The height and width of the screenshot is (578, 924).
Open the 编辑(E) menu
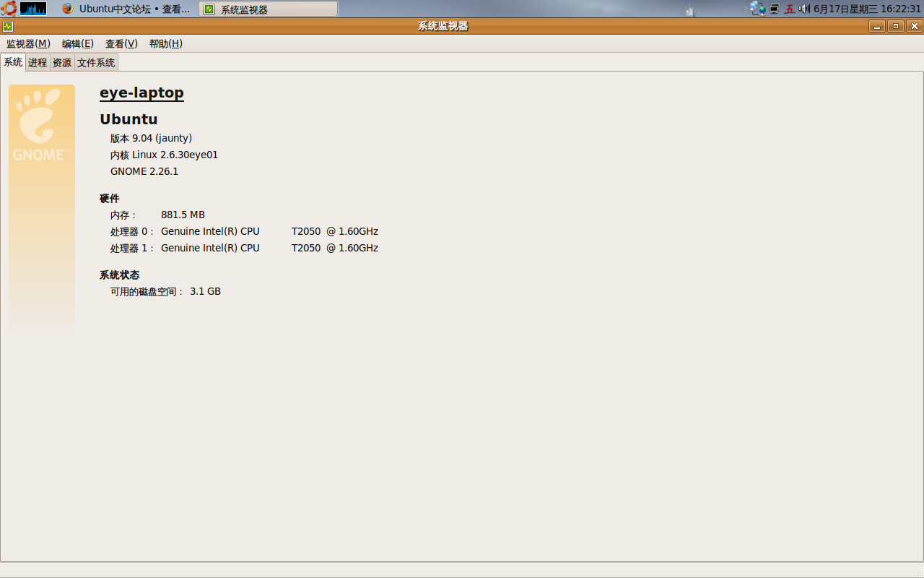78,43
